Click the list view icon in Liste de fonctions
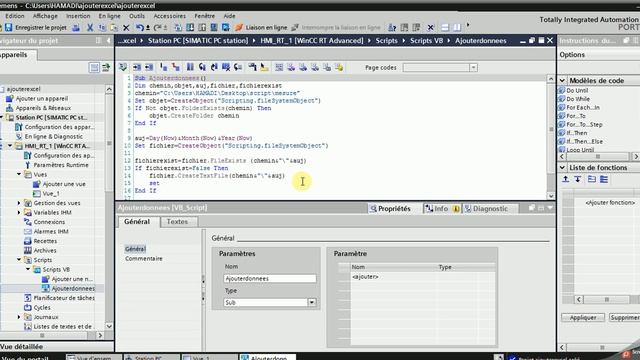Image resolution: width=640 pixels, height=360 pixels. (x=604, y=179)
